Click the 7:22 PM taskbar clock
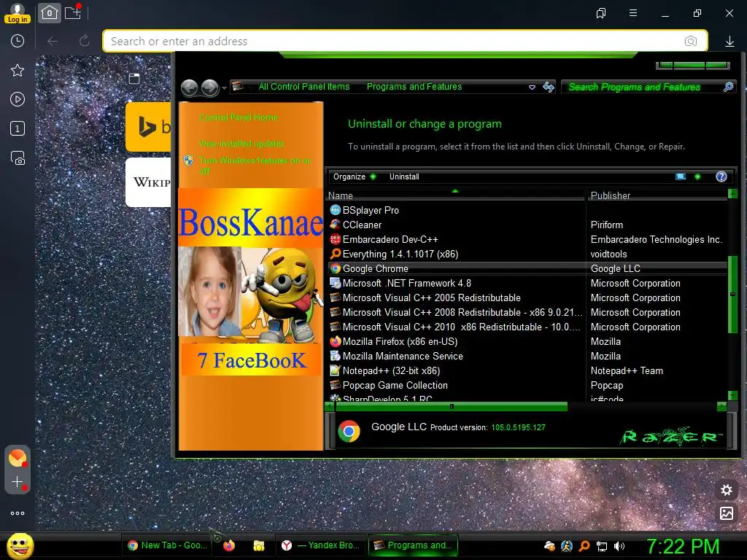 (683, 546)
